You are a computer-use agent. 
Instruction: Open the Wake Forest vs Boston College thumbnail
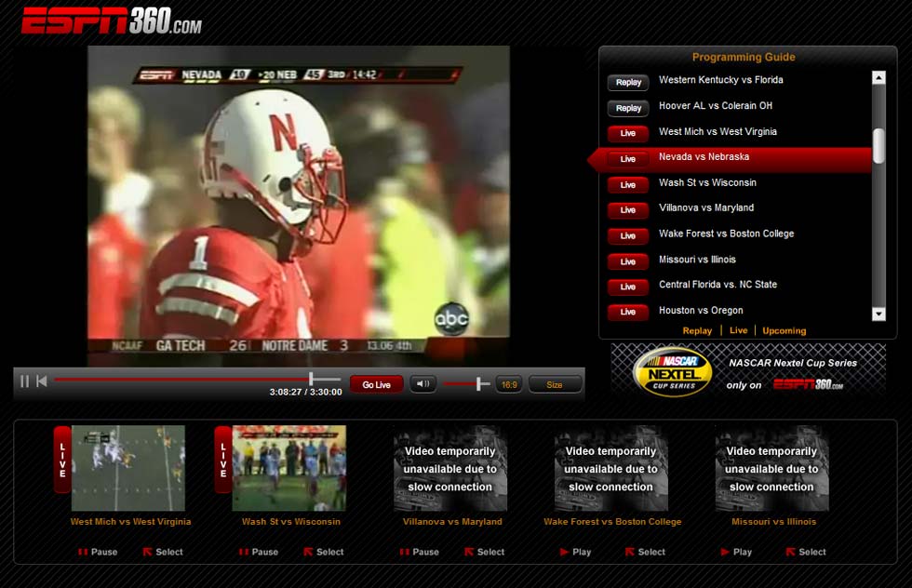point(610,468)
